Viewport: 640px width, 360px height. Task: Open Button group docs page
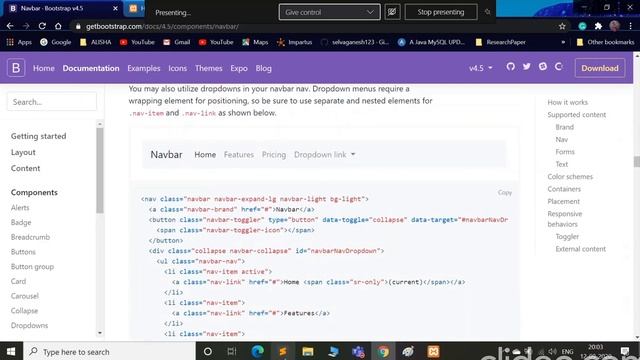32,267
